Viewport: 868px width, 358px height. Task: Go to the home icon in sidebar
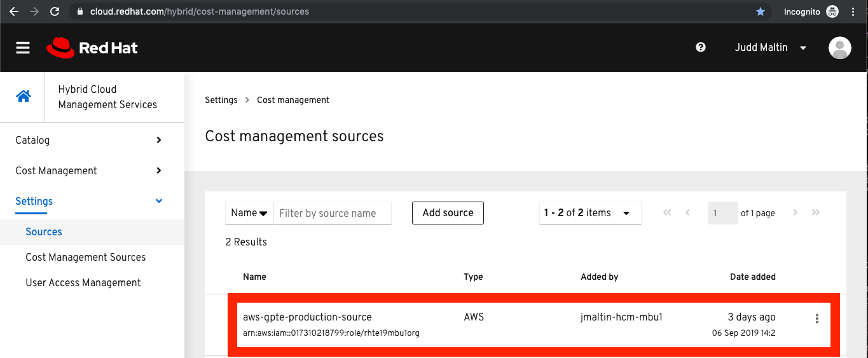pyautogui.click(x=24, y=97)
